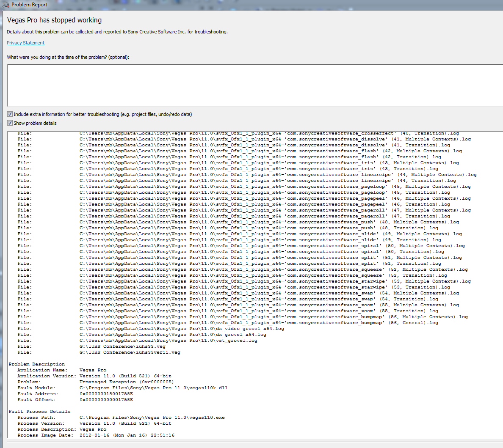Click the bumpmap (56, General).log line
This screenshot has height=448, width=503.
tap(228, 323)
